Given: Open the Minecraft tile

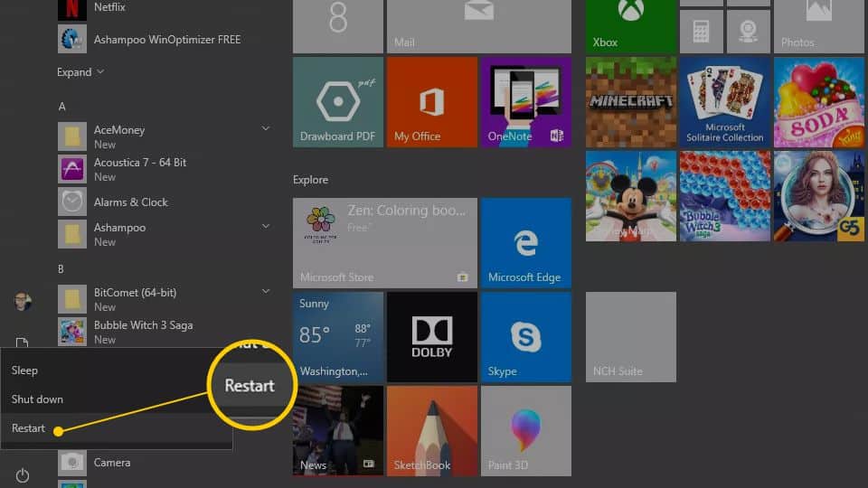Looking at the screenshot, I should point(630,101).
